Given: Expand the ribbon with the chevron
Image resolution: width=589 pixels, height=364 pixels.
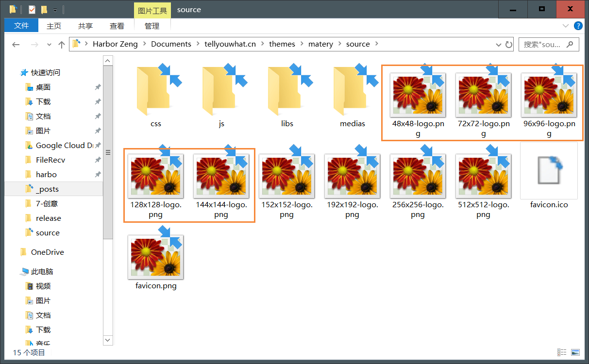Looking at the screenshot, I should (x=566, y=26).
